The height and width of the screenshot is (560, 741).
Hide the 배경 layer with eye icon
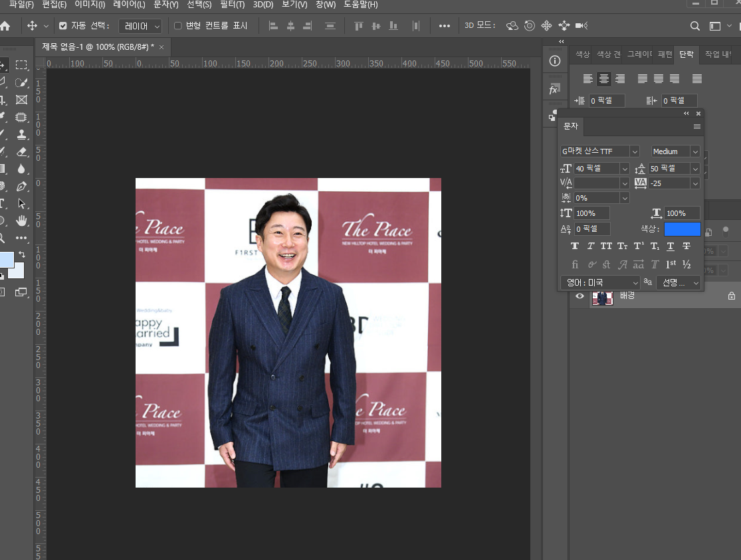[x=580, y=296]
